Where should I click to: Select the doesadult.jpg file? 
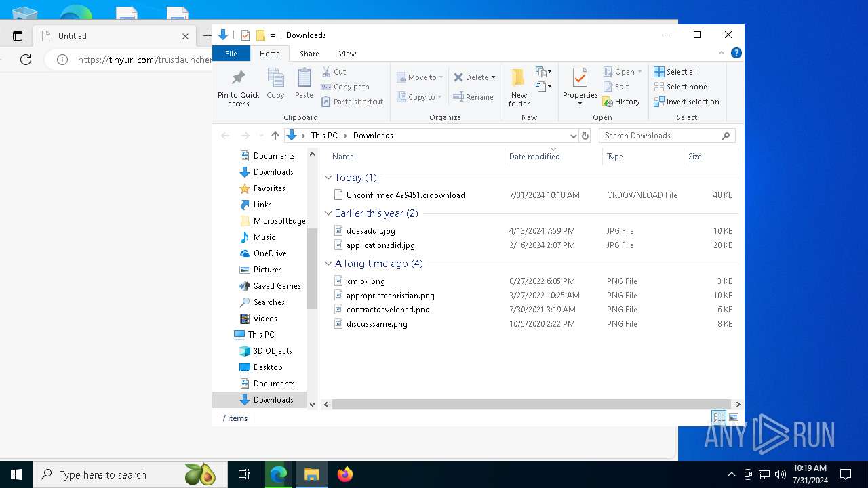370,231
